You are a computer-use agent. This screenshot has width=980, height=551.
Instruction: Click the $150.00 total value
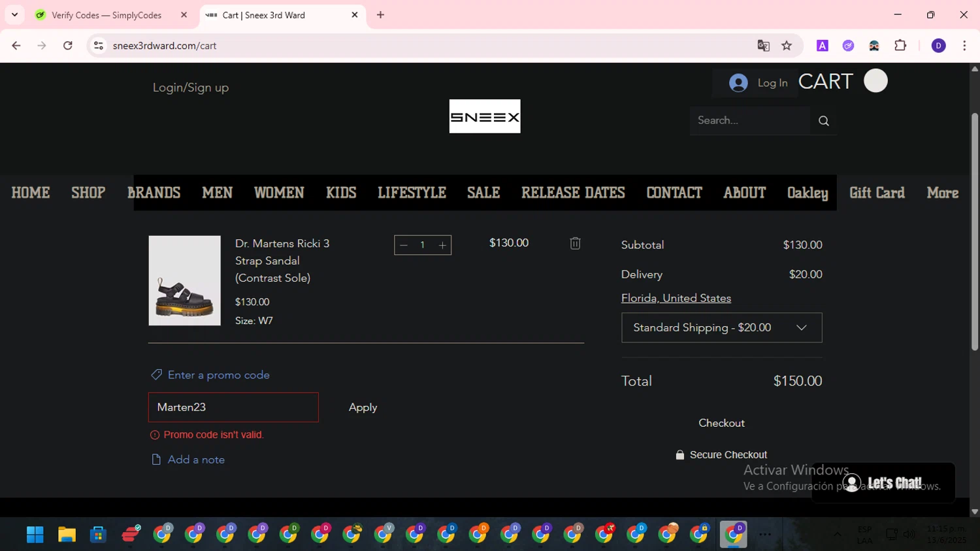(798, 381)
